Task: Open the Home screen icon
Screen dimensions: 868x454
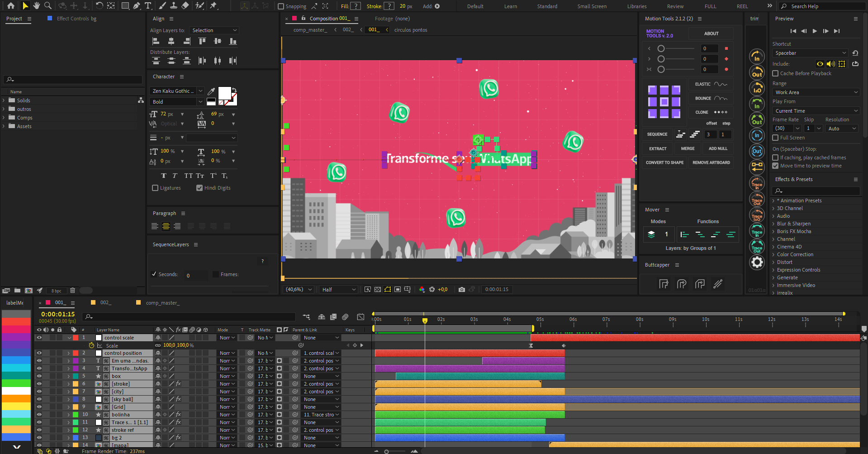Action: (10, 6)
